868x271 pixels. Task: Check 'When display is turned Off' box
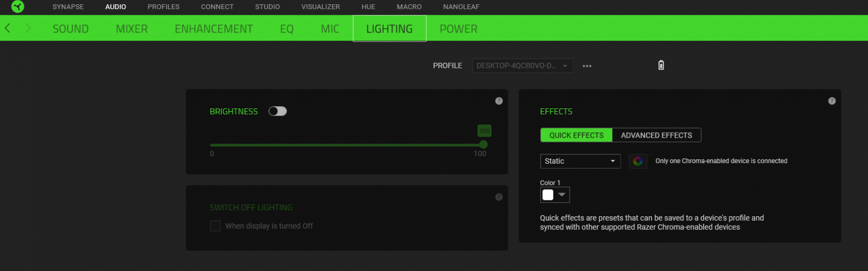click(215, 226)
